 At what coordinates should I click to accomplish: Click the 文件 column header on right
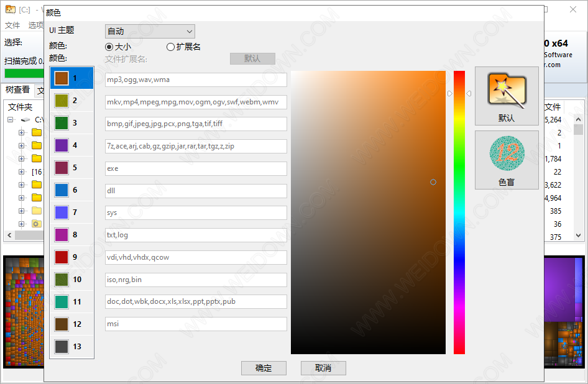click(553, 107)
